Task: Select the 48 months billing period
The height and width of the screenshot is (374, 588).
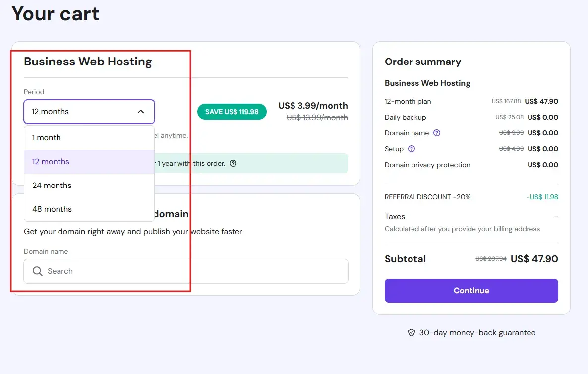Action: point(52,209)
